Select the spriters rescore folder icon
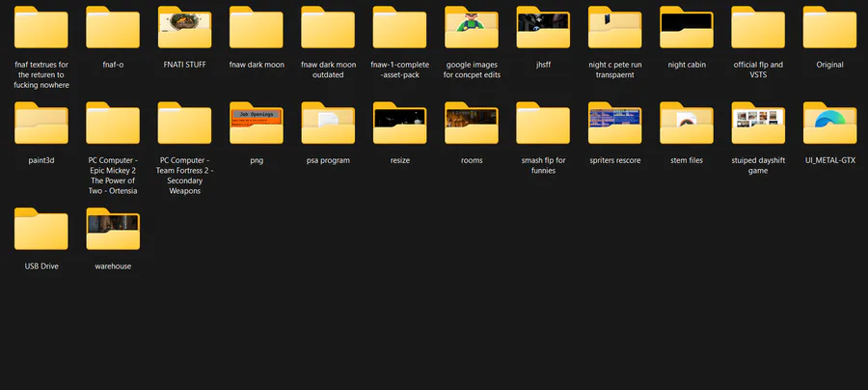Image resolution: width=868 pixels, height=390 pixels. coord(615,123)
